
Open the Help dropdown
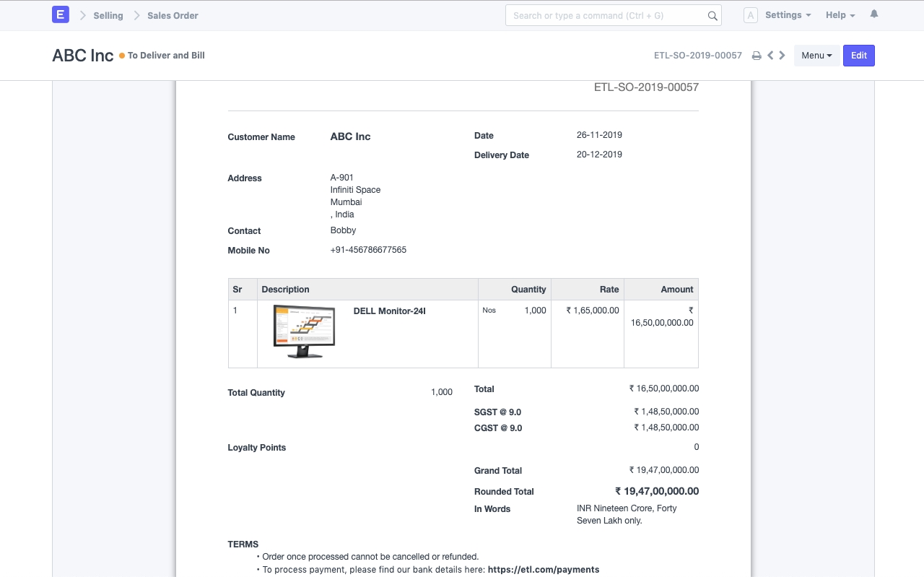pyautogui.click(x=840, y=15)
